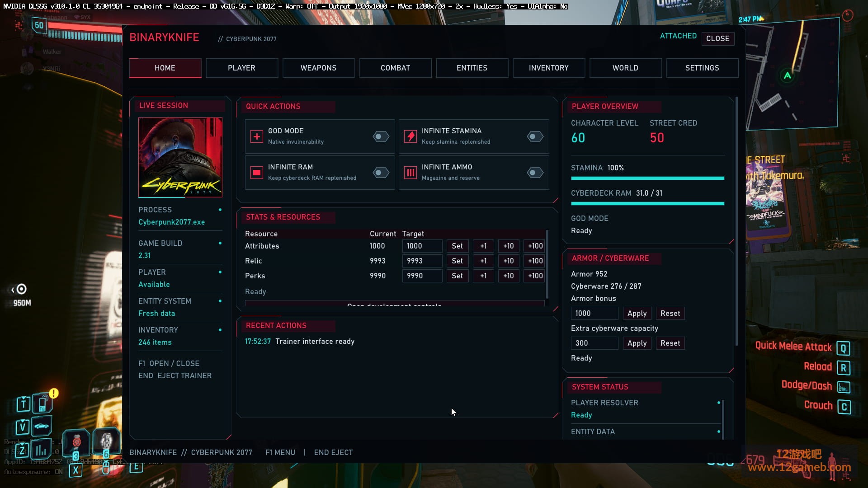Image resolution: width=868 pixels, height=488 pixels.
Task: Open the Player tab
Action: point(242,68)
